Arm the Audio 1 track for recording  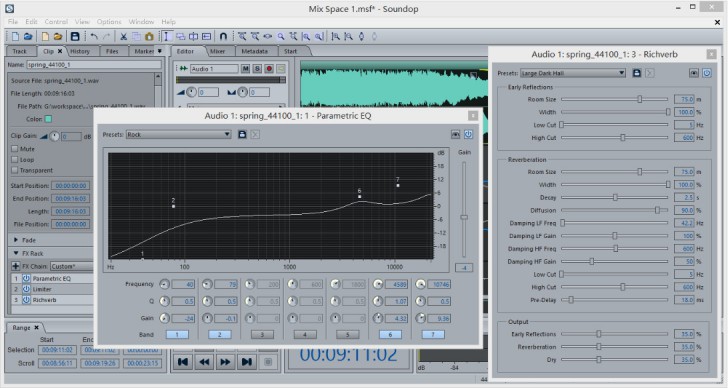(269, 69)
